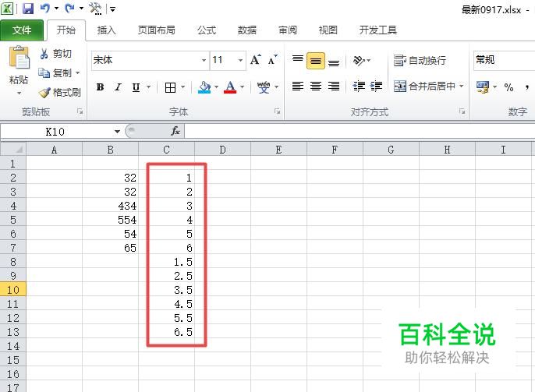
Task: Apply the fill color paint bucket
Action: coord(204,87)
